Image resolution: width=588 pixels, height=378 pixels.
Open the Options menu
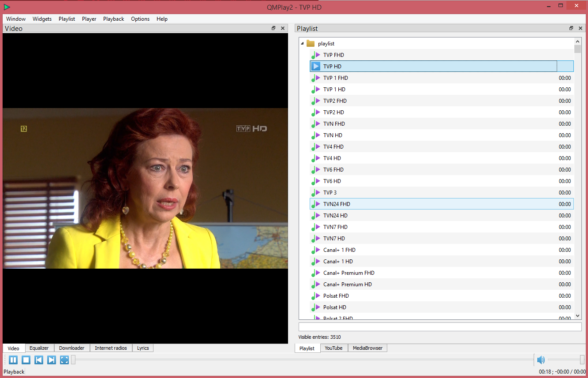tap(140, 19)
